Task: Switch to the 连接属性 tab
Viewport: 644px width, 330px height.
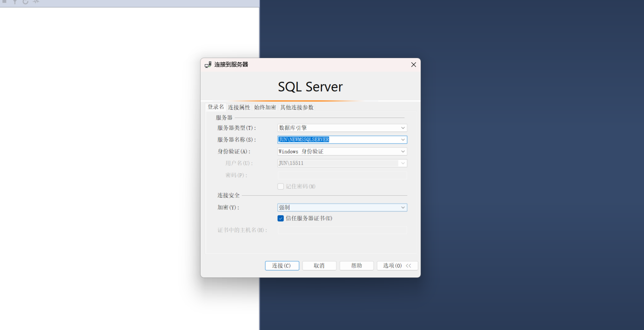Action: click(239, 107)
